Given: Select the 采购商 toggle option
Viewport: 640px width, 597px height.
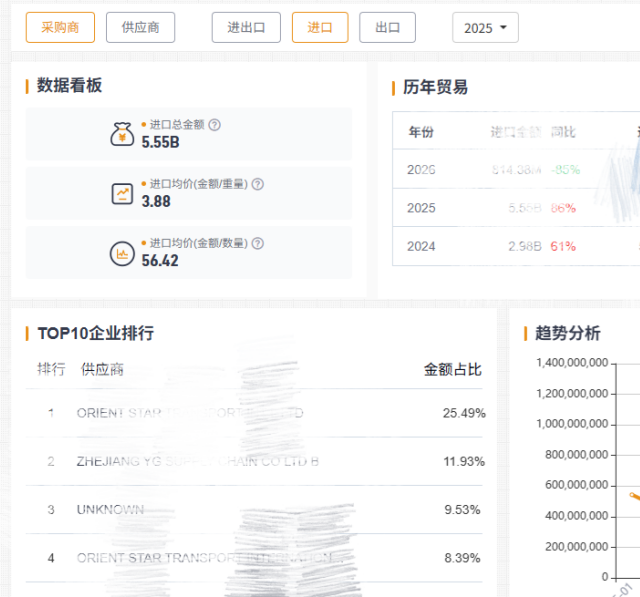Looking at the screenshot, I should tap(59, 28).
